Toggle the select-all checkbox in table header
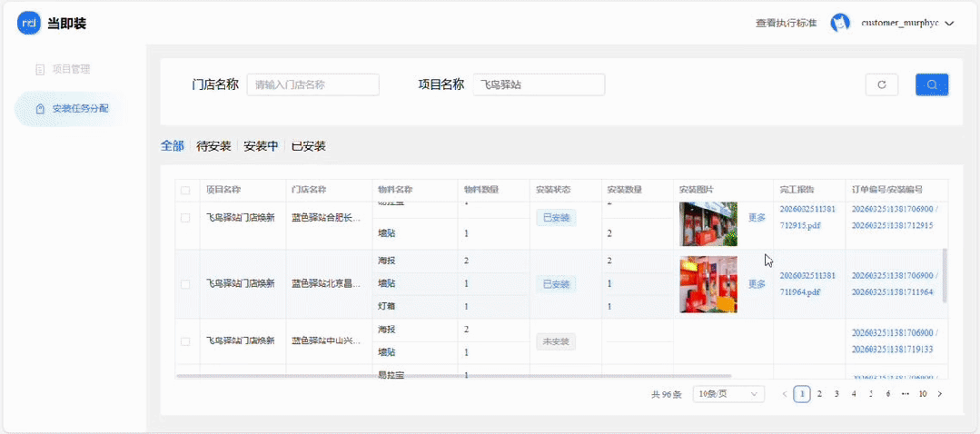The width and height of the screenshot is (980, 434). tap(185, 191)
